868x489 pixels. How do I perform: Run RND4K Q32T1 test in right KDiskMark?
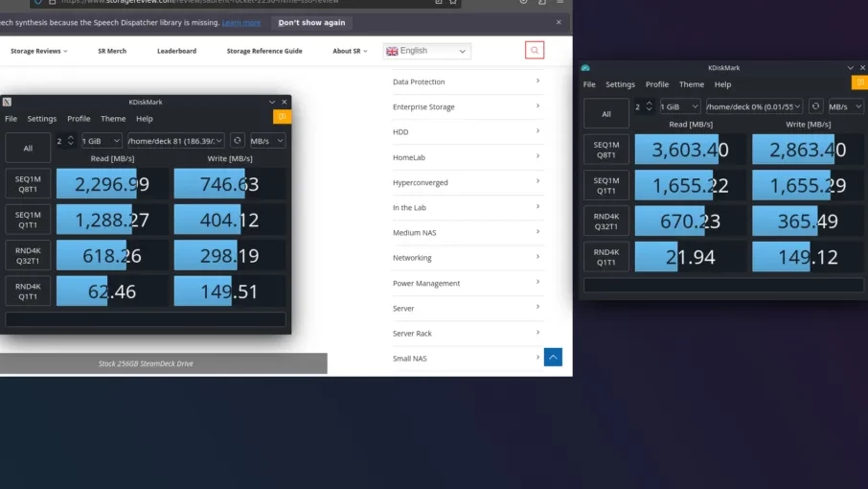[x=606, y=221]
